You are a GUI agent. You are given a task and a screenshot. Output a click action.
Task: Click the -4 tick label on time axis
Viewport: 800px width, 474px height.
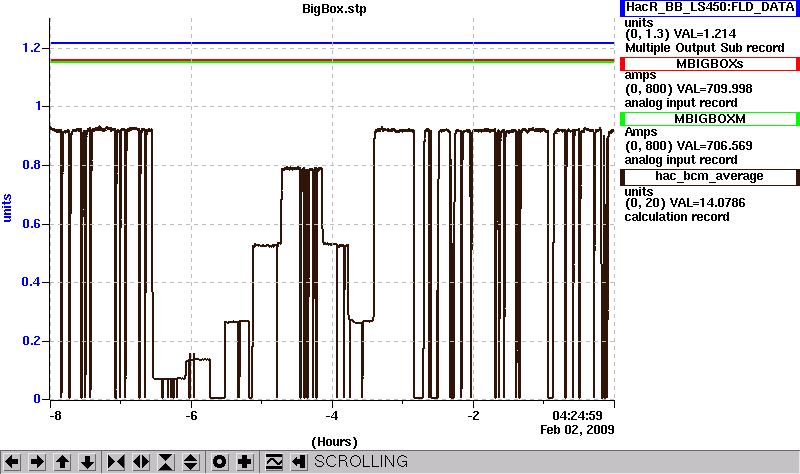(x=332, y=415)
